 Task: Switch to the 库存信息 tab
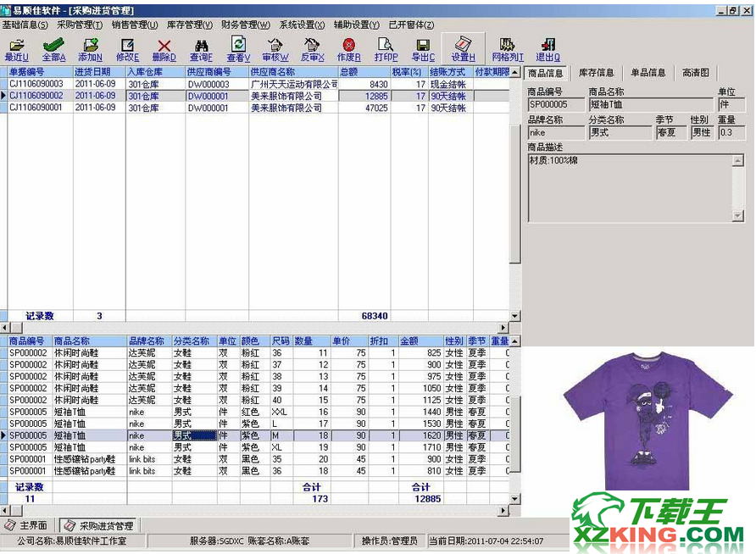(x=597, y=73)
